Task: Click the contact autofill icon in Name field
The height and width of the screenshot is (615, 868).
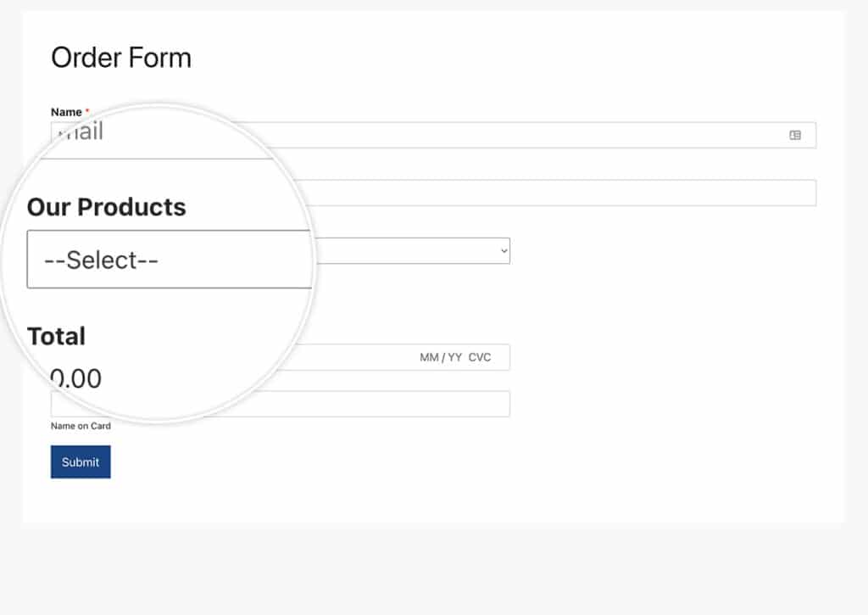Action: [795, 135]
